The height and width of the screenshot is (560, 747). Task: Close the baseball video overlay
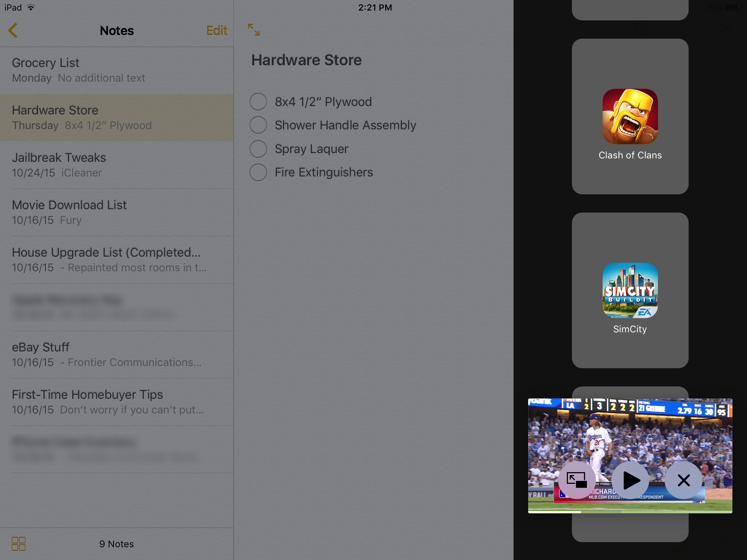[x=684, y=479]
